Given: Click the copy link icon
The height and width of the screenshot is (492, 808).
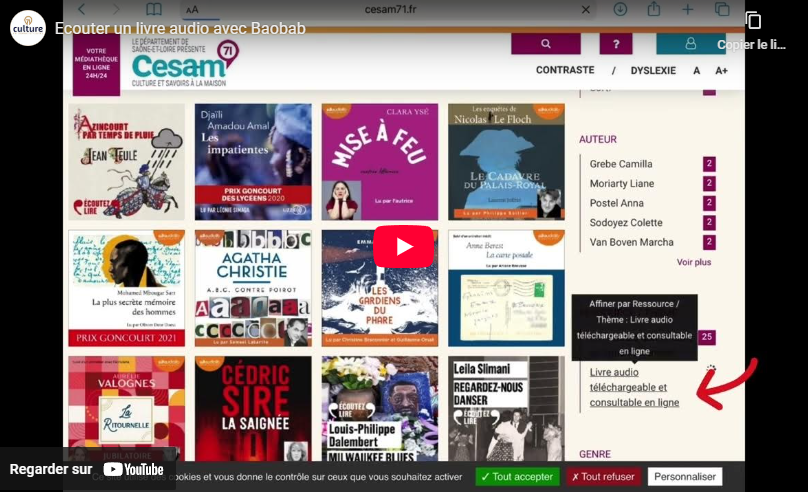Looking at the screenshot, I should 753,21.
